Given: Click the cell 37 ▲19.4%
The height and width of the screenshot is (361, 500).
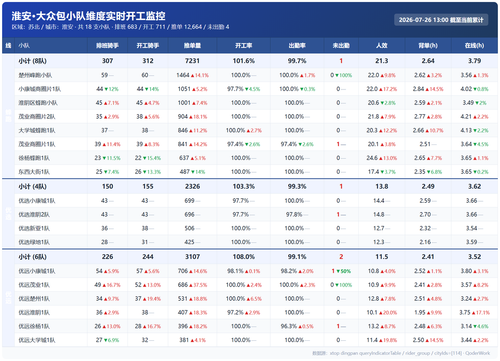Looking at the screenshot, I should coord(148,299).
